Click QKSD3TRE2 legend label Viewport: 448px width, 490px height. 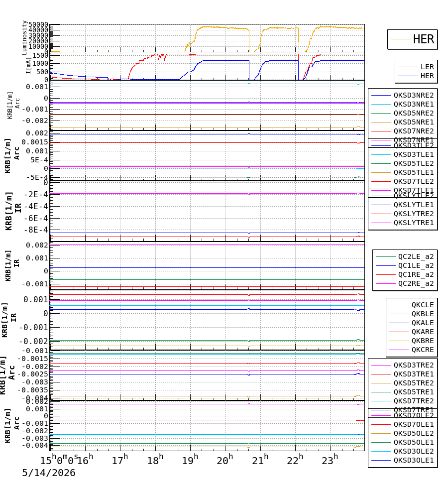click(x=414, y=366)
